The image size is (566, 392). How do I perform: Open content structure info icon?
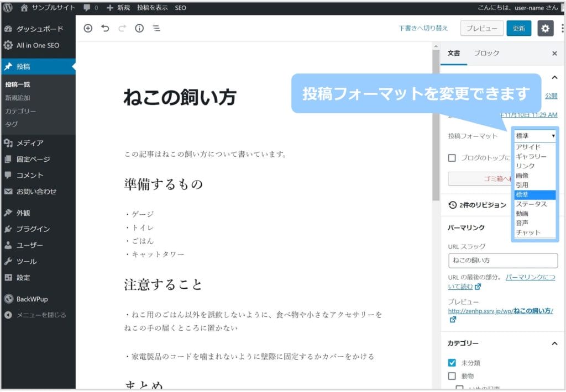pos(139,28)
